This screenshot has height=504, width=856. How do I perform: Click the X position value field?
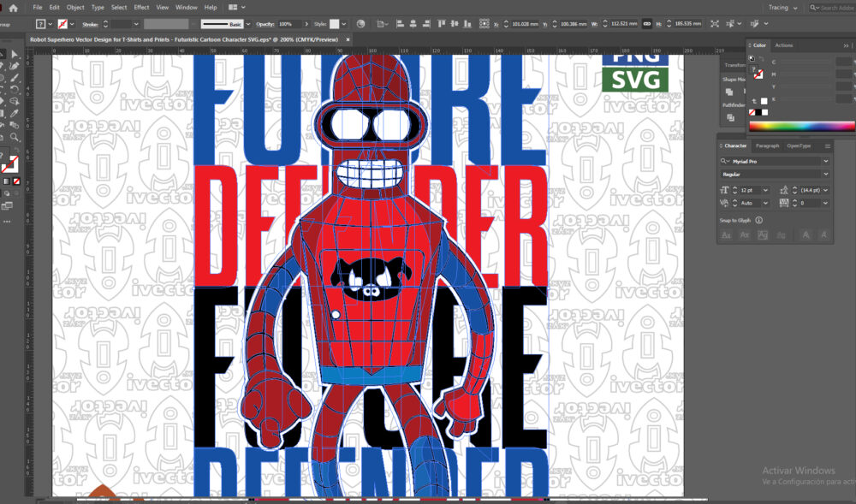click(526, 24)
